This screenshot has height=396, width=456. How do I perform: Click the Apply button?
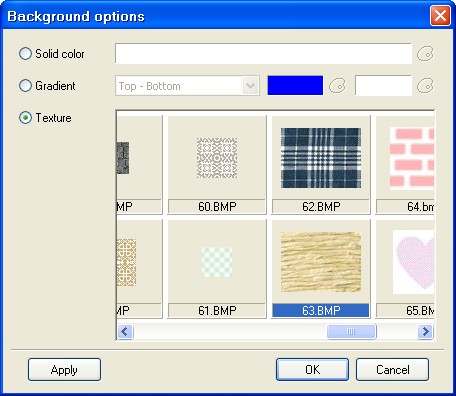(x=64, y=369)
